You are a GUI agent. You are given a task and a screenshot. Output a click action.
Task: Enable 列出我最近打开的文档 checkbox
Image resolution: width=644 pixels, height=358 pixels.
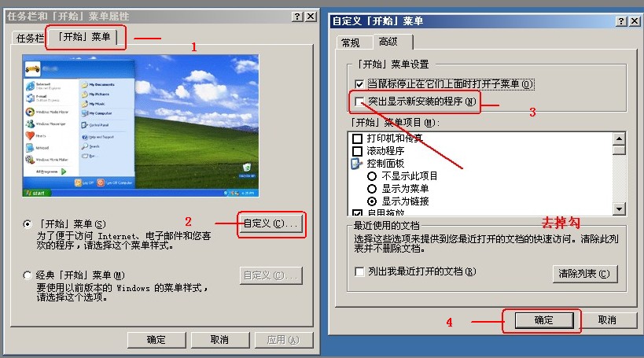click(x=359, y=271)
